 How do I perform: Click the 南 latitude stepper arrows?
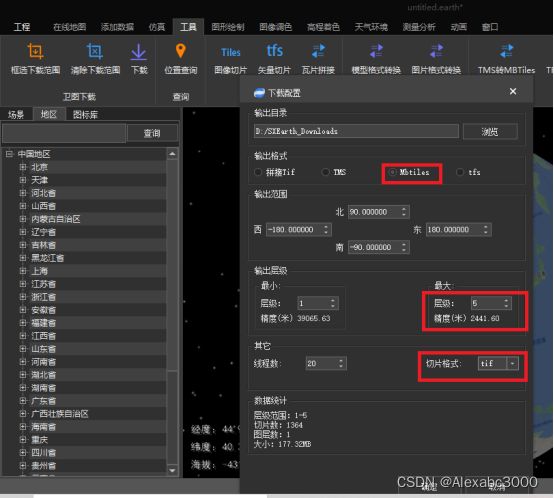[x=404, y=247]
